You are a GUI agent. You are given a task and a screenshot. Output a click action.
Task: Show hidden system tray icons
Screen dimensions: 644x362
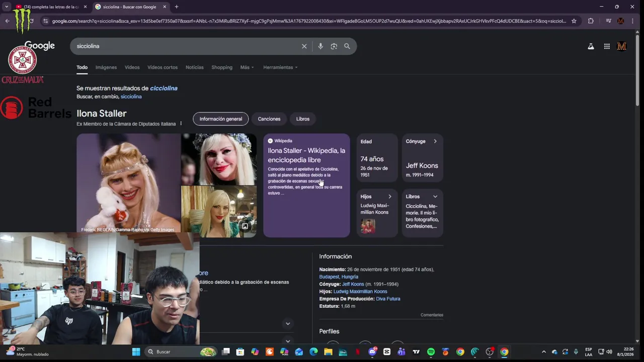543,352
